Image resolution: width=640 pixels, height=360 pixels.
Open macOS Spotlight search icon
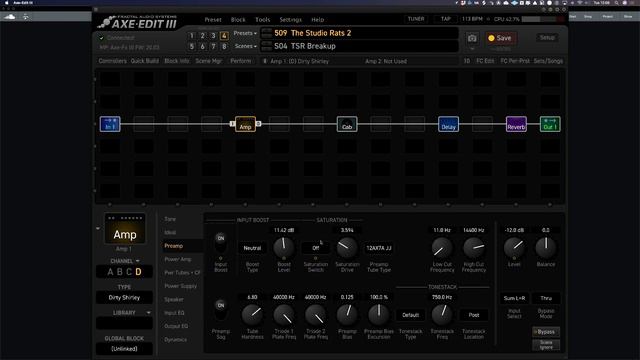[616, 2]
